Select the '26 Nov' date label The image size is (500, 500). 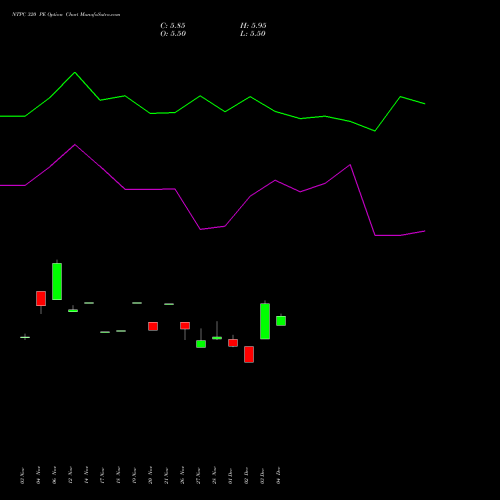(x=182, y=475)
